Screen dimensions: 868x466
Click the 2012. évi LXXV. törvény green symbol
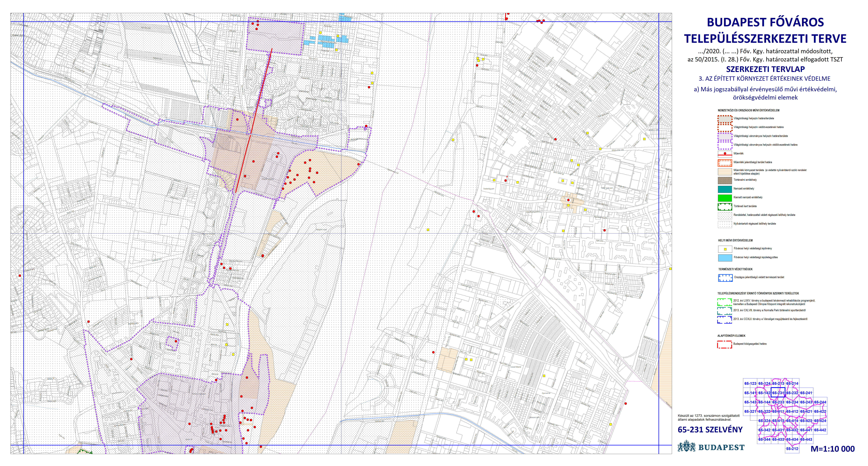(724, 302)
